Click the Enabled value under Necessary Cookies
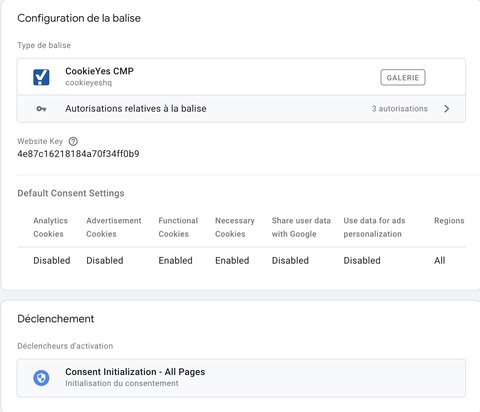The height and width of the screenshot is (412, 480). (232, 260)
